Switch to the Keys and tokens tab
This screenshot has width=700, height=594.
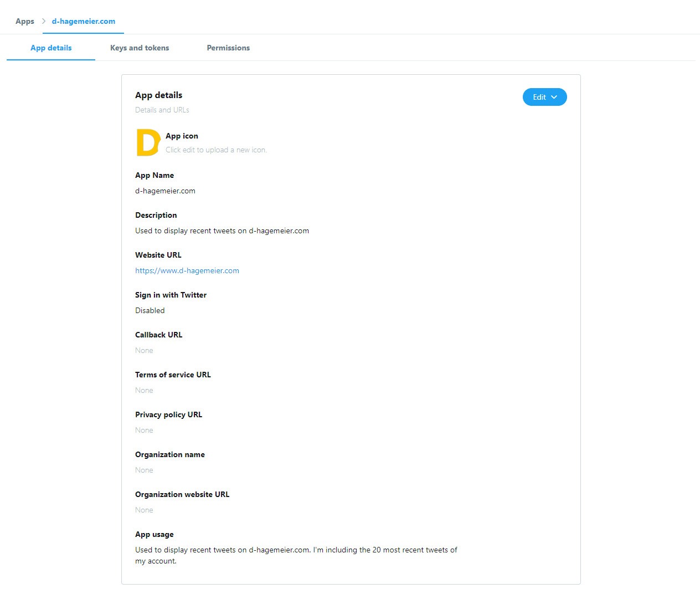pyautogui.click(x=140, y=48)
